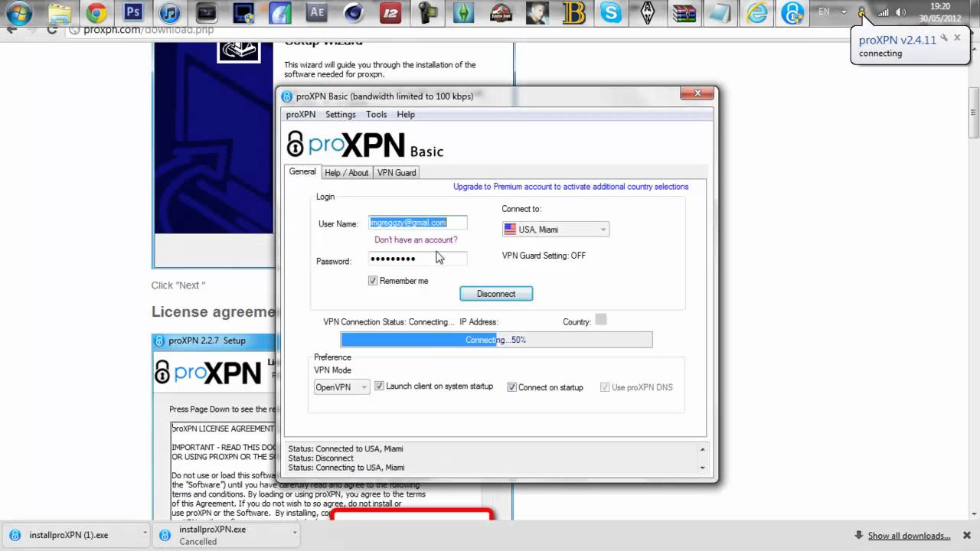Toggle the Remember me checkbox
The height and width of the screenshot is (551, 980).
[x=373, y=281]
